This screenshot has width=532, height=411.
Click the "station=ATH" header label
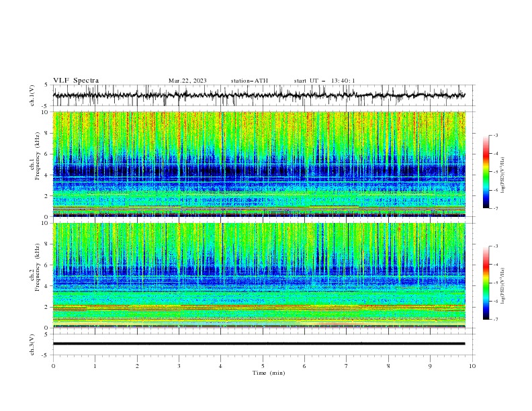click(x=249, y=81)
